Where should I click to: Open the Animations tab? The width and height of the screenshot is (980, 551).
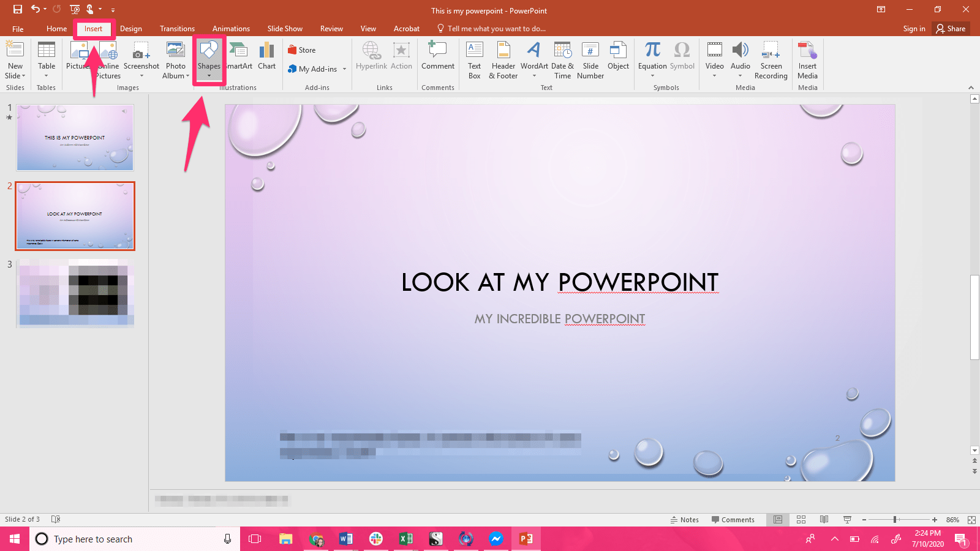click(x=231, y=29)
